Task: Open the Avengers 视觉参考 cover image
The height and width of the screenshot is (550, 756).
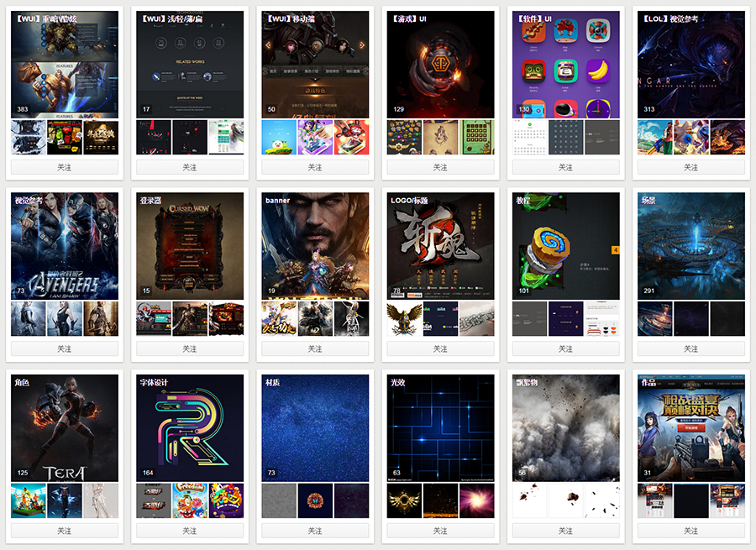Action: pos(64,246)
